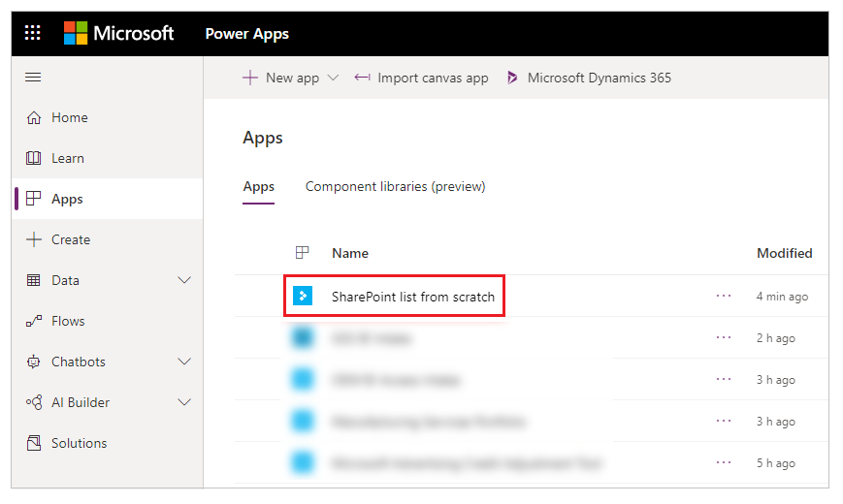Image resolution: width=843 pixels, height=504 pixels.
Task: Expand the Chatbots section chevron
Action: (x=184, y=362)
